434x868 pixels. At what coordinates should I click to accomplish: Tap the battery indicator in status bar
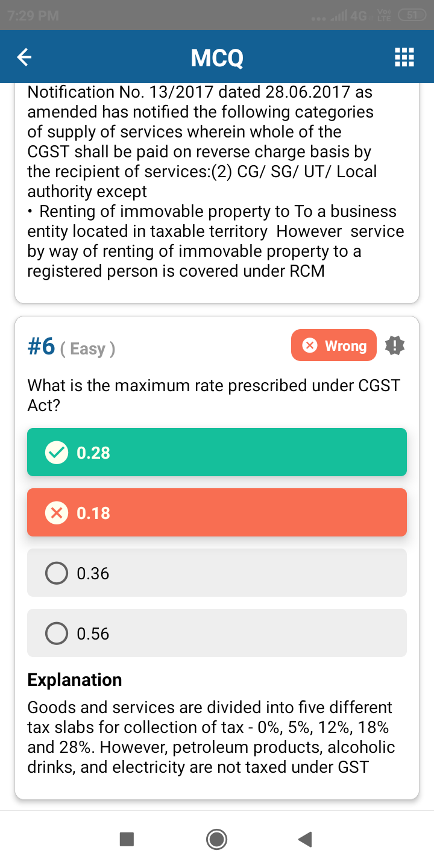pos(412,16)
